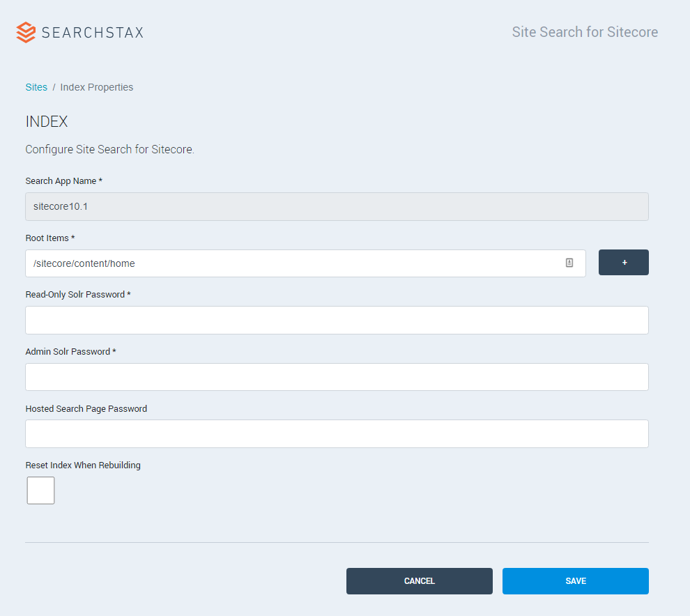Click the SearchStax orange layers logo icon
This screenshot has height=616, width=690.
[26, 32]
